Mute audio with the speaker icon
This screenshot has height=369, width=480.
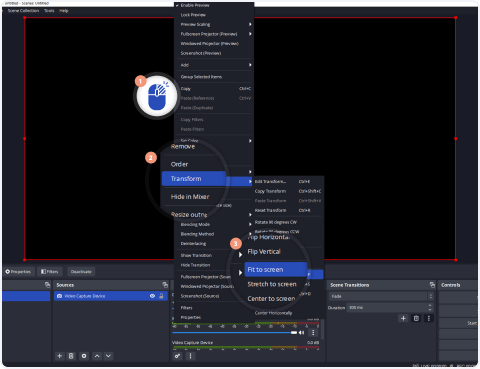[302, 333]
